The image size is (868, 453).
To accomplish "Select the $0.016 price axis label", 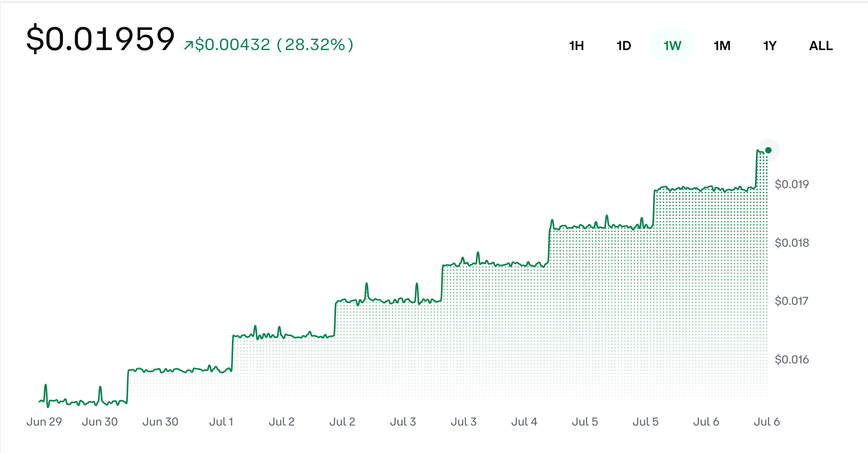I will [x=792, y=359].
